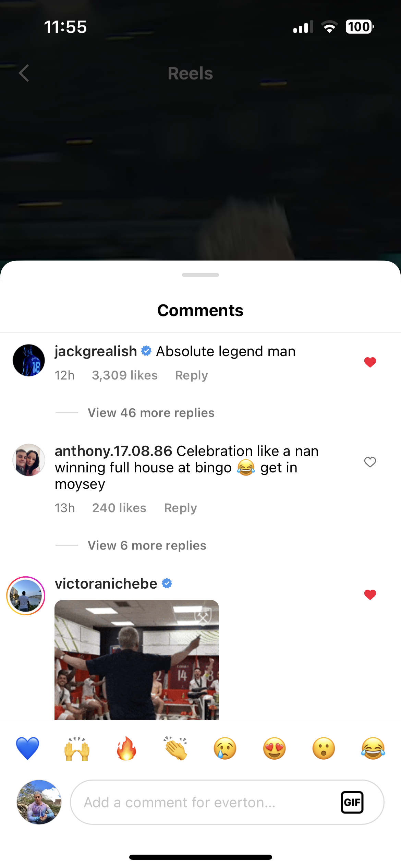The height and width of the screenshot is (868, 401).
Task: Insert the blue heart emoji
Action: pyautogui.click(x=27, y=748)
